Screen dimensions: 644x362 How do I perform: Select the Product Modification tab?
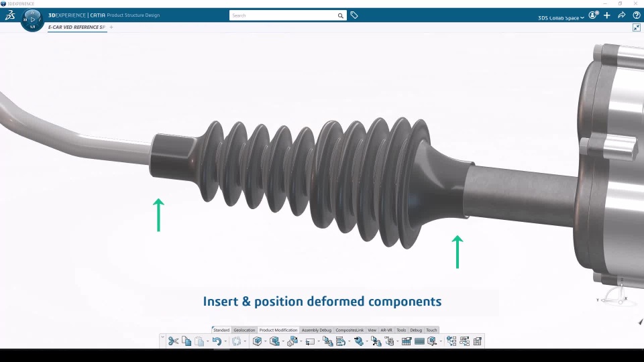coord(278,330)
